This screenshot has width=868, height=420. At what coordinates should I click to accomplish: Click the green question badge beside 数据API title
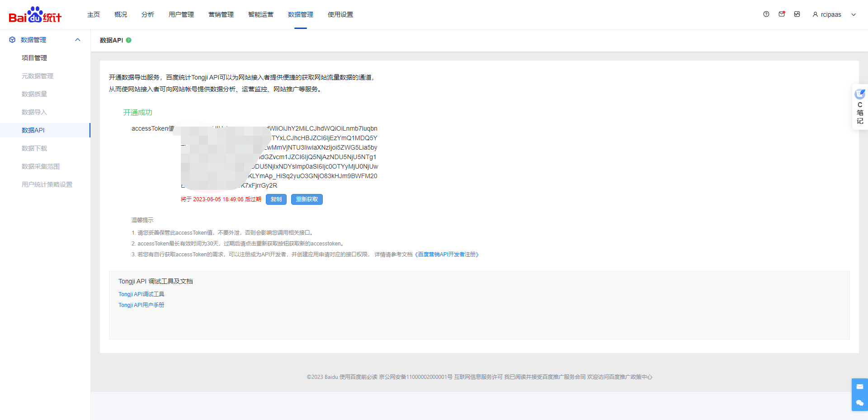[x=129, y=40]
